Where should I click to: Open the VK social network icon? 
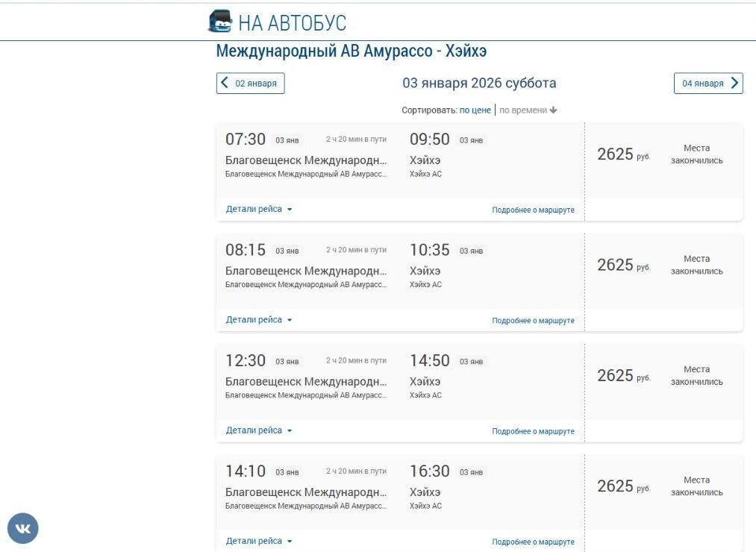click(23, 529)
